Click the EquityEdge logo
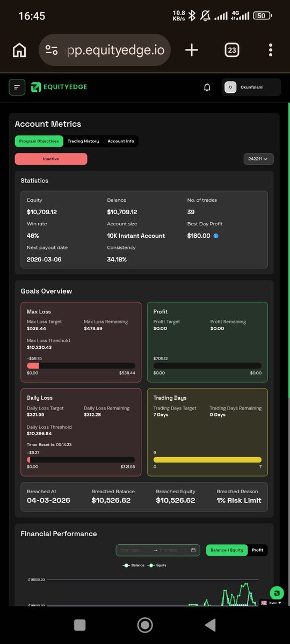The height and width of the screenshot is (644, 290). (59, 87)
